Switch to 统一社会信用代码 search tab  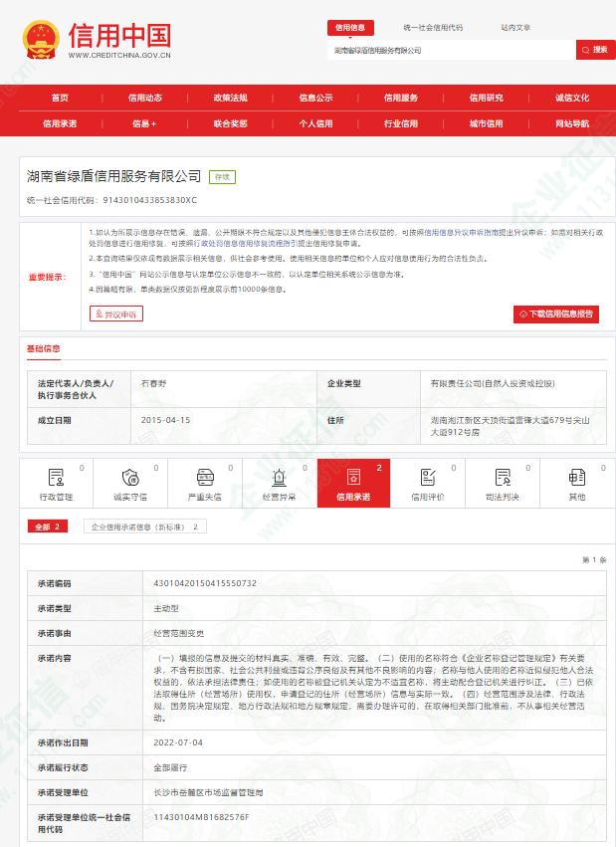(433, 28)
